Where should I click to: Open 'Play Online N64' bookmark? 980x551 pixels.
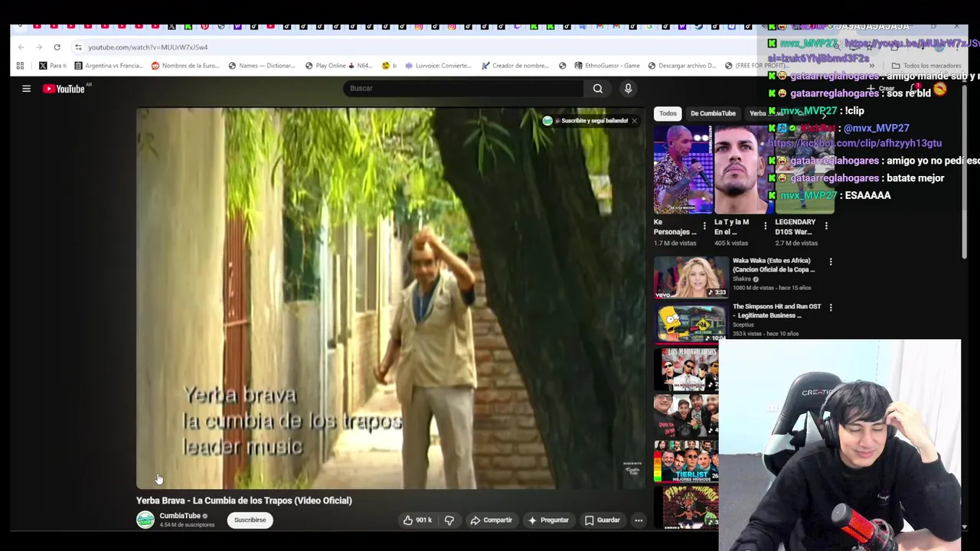tap(338, 66)
